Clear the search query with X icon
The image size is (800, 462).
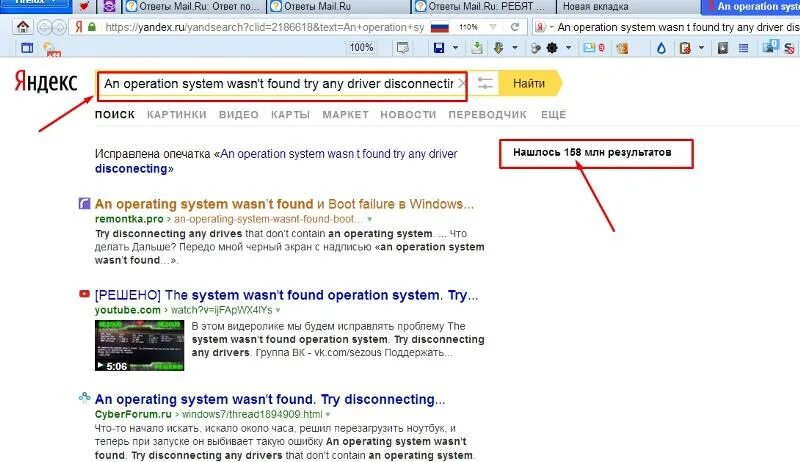tap(461, 84)
